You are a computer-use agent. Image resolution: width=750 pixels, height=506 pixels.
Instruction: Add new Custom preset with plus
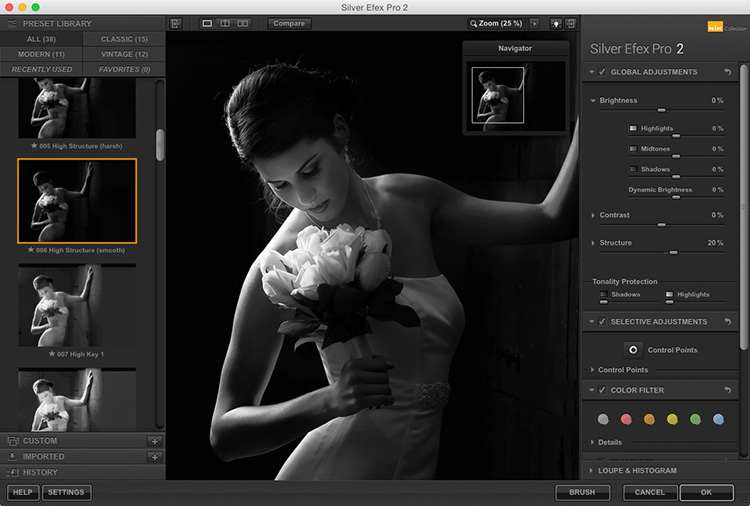[x=154, y=441]
